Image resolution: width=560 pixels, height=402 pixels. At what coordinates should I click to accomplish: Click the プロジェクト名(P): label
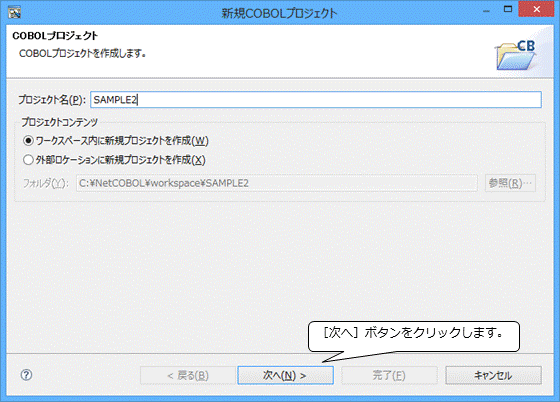pyautogui.click(x=52, y=100)
